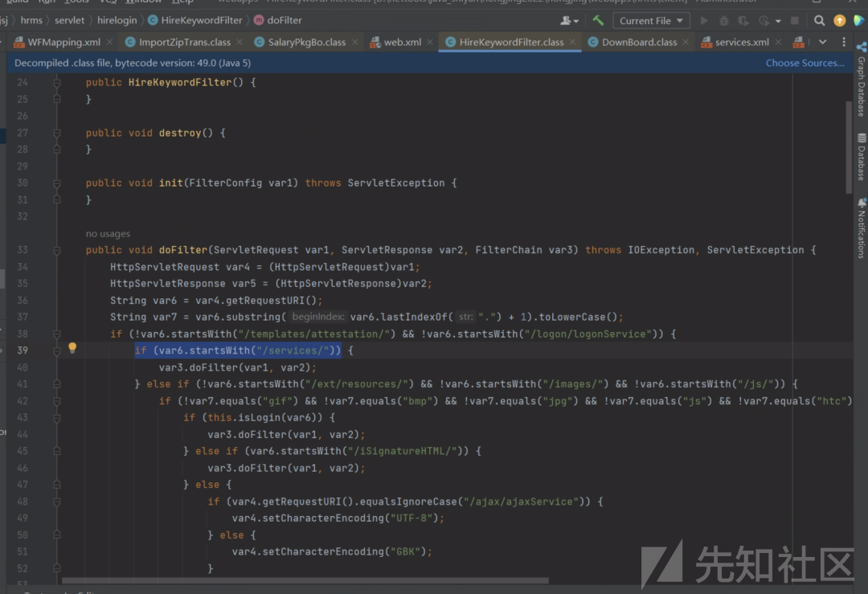Image resolution: width=868 pixels, height=594 pixels.
Task: Open the Graph Database side panel
Action: point(862,79)
